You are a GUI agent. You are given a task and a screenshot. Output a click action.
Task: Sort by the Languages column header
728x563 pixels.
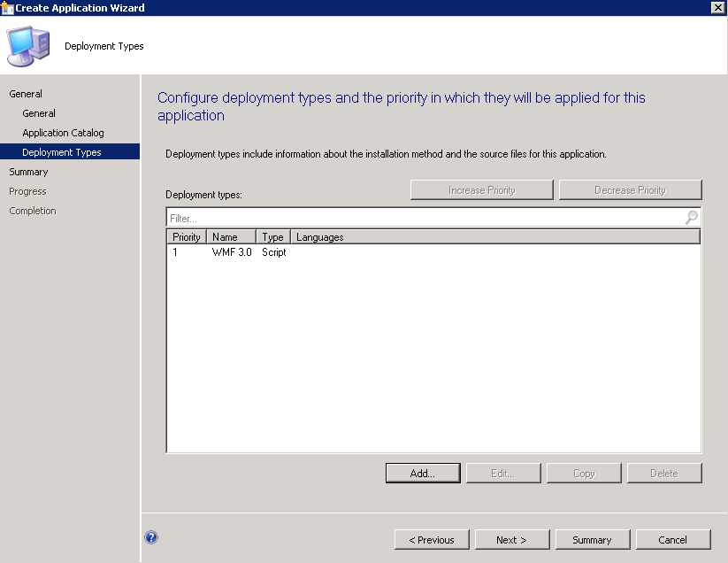(x=495, y=237)
